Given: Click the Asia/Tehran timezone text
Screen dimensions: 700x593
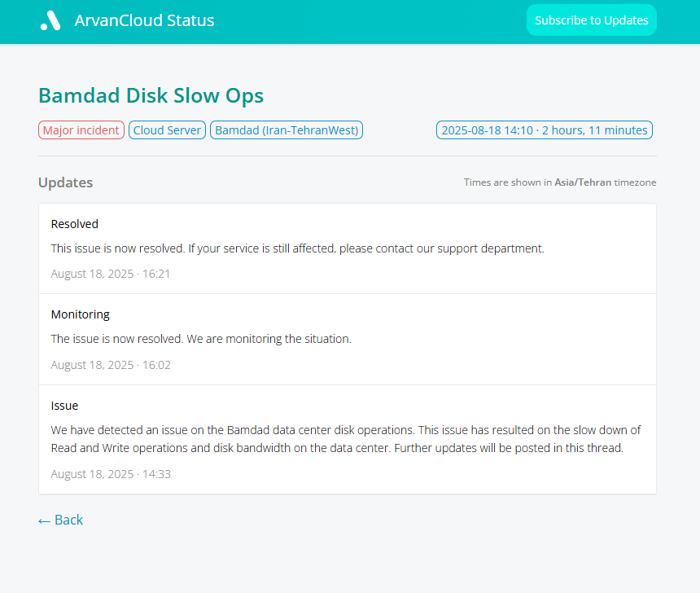Looking at the screenshot, I should tap(583, 182).
